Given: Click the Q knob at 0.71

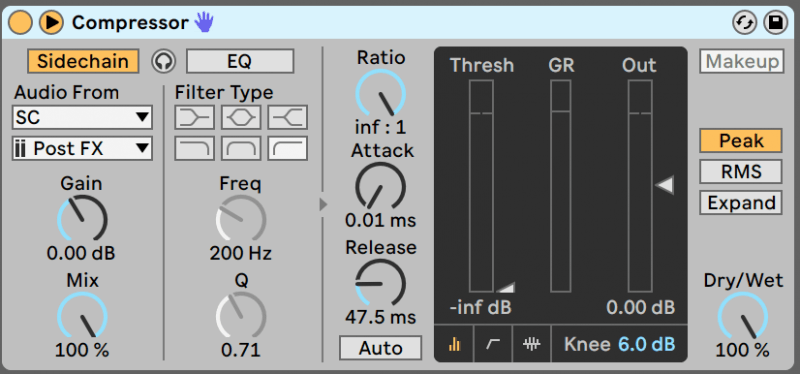Looking at the screenshot, I should (x=241, y=315).
